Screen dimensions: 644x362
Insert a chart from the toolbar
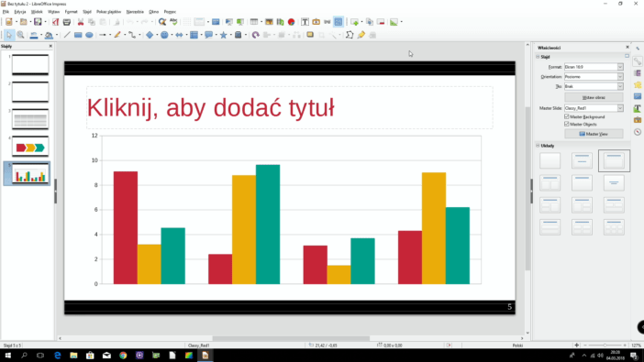pos(280,22)
